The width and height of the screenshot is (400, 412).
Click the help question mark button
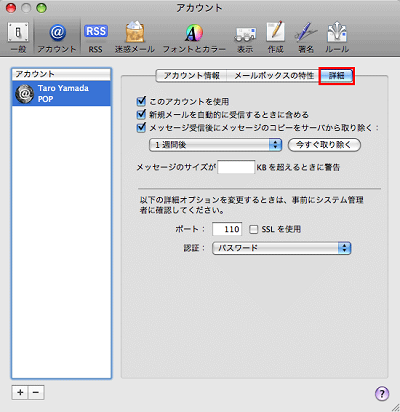coord(382,393)
